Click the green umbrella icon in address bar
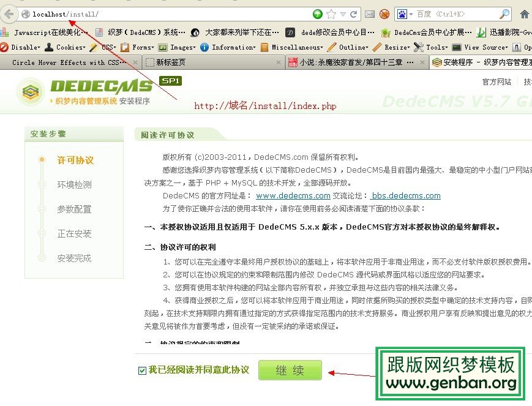 pyautogui.click(x=318, y=14)
